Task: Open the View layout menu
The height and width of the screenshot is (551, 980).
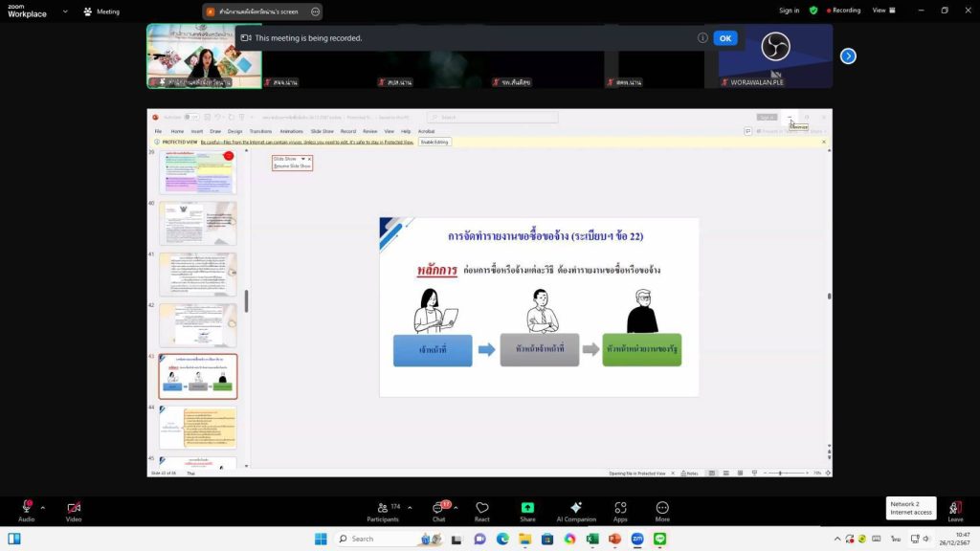Action: tap(882, 11)
